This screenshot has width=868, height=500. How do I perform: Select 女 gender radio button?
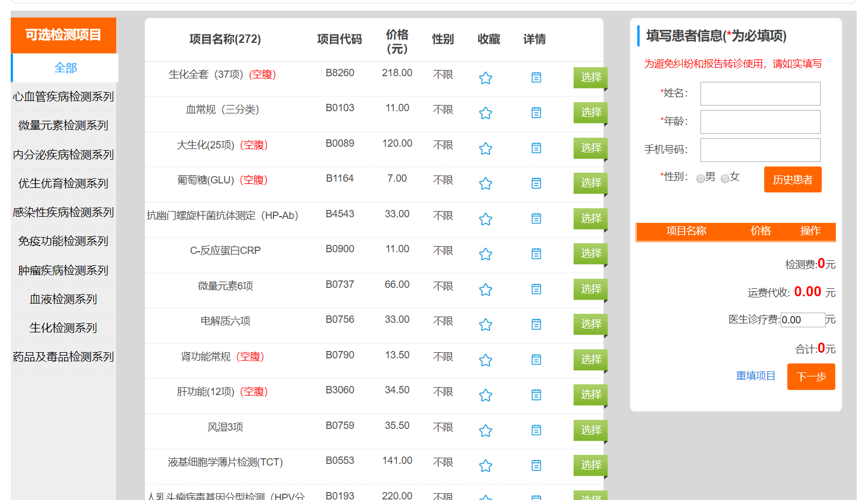[x=725, y=178]
